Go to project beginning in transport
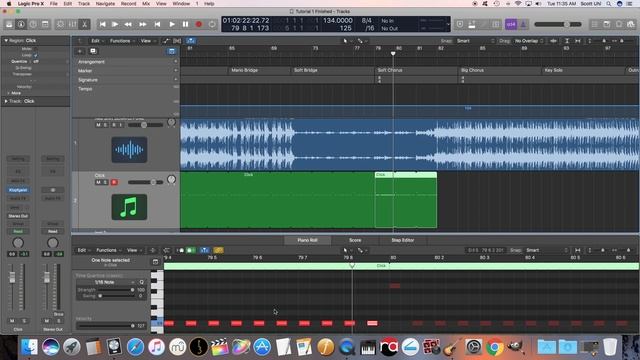This screenshot has width=640, height=360. [x=102, y=24]
